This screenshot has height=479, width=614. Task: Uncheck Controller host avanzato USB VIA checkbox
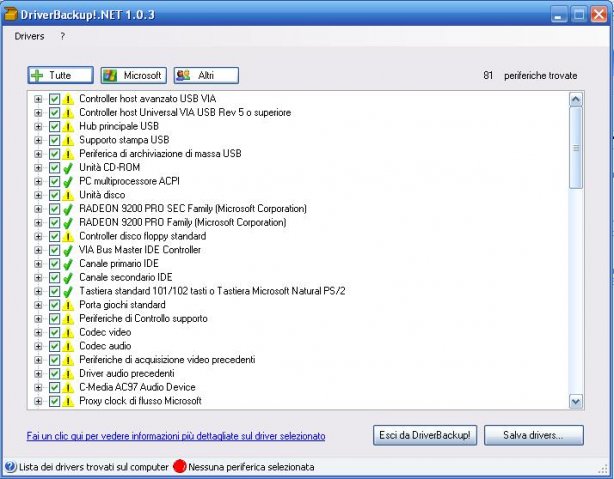(54, 99)
